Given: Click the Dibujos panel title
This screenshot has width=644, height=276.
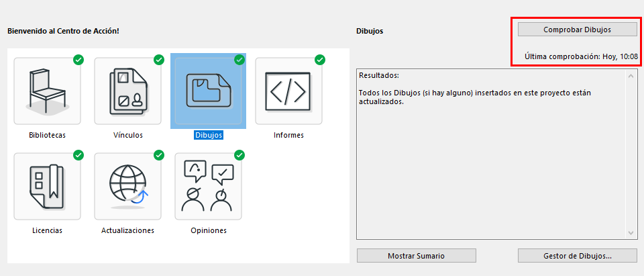Looking at the screenshot, I should point(370,31).
